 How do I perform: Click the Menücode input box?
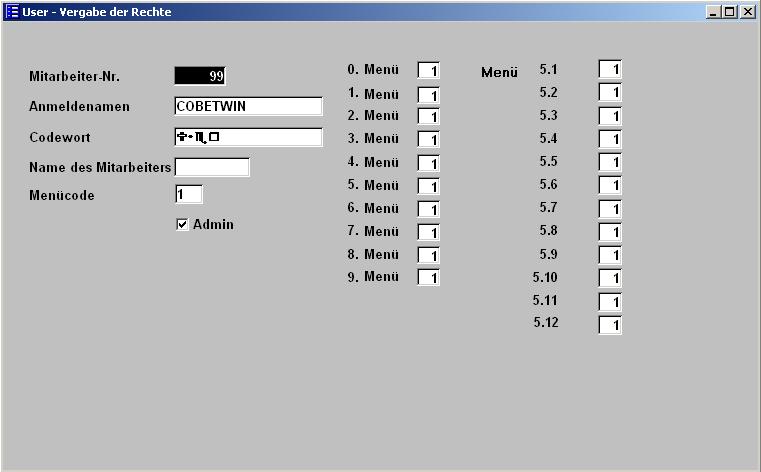(x=189, y=194)
